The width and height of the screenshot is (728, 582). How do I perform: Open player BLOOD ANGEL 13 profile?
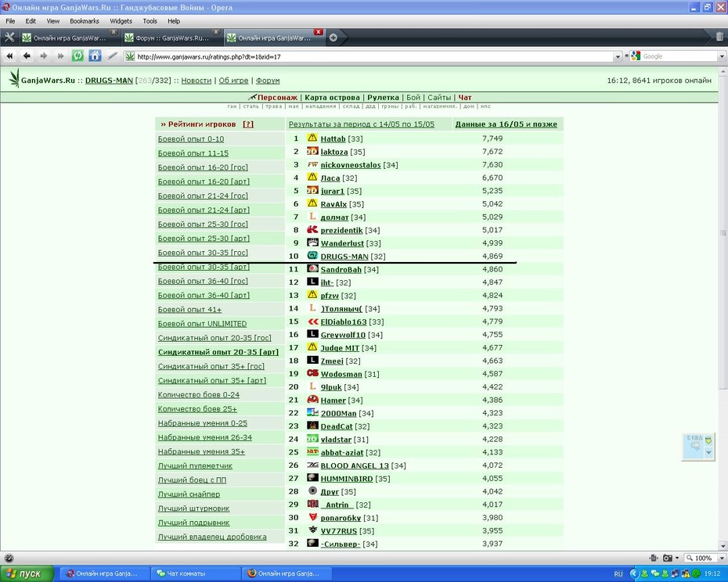tap(355, 466)
